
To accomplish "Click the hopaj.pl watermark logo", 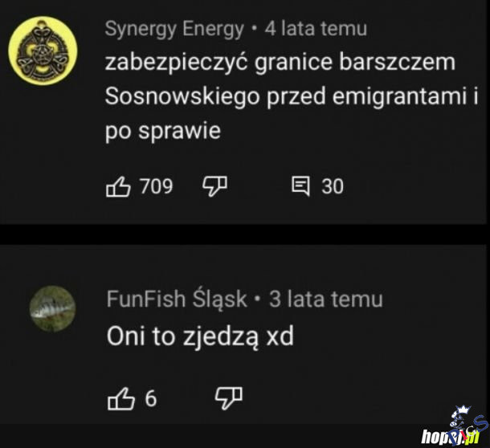I will (450, 437).
